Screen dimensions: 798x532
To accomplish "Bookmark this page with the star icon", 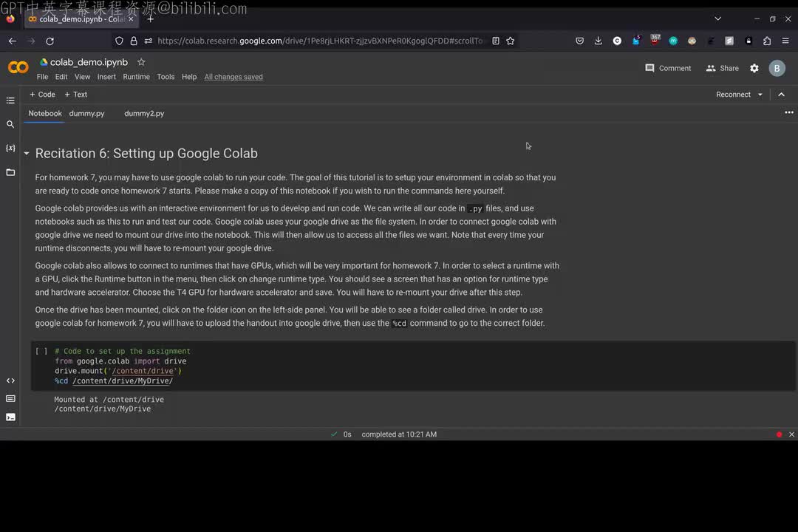I will [x=511, y=41].
